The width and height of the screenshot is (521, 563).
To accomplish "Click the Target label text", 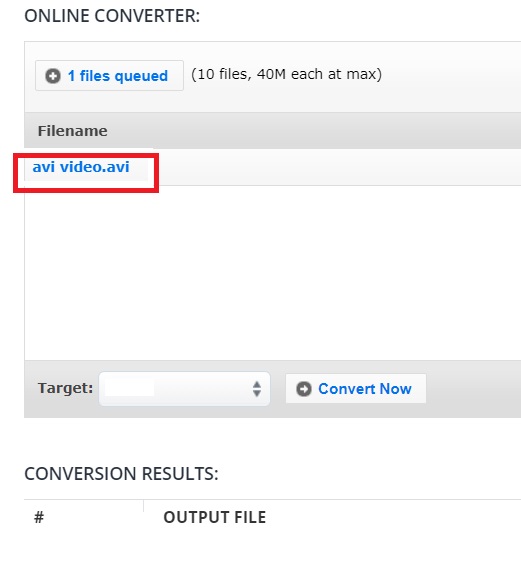I will point(65,388).
